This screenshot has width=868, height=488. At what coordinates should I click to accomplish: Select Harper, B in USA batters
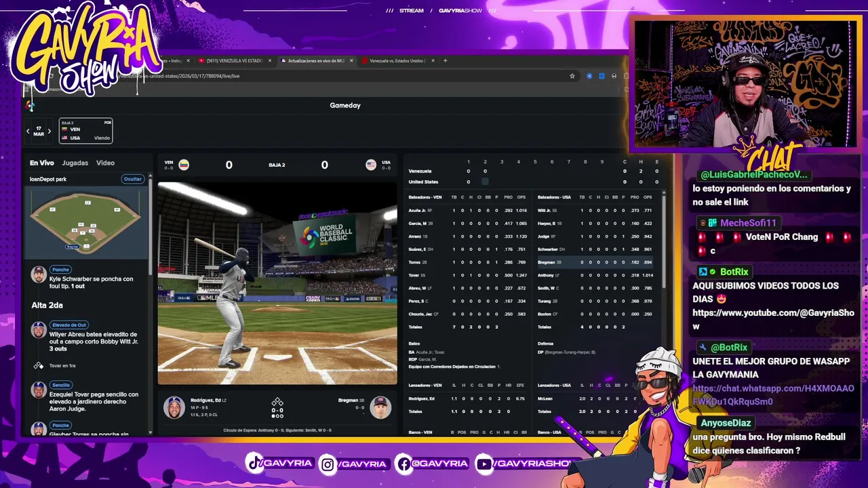point(547,223)
